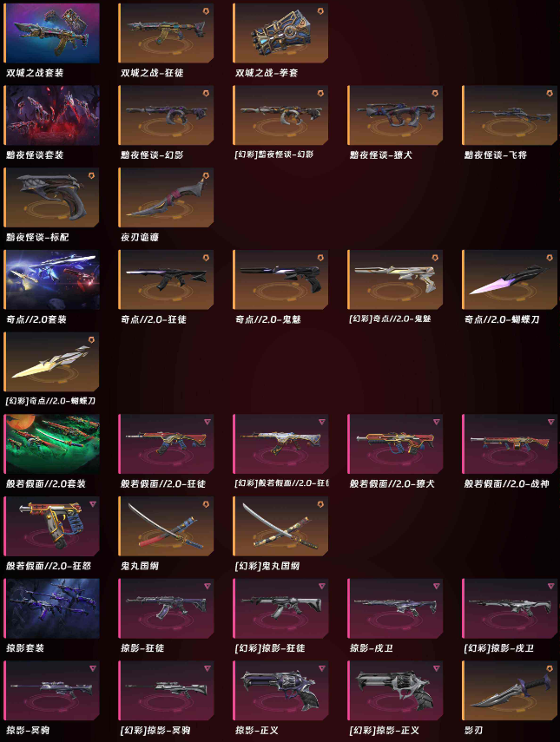Select the 夜刃诡镰 knife skin
The image size is (560, 742).
point(166,197)
